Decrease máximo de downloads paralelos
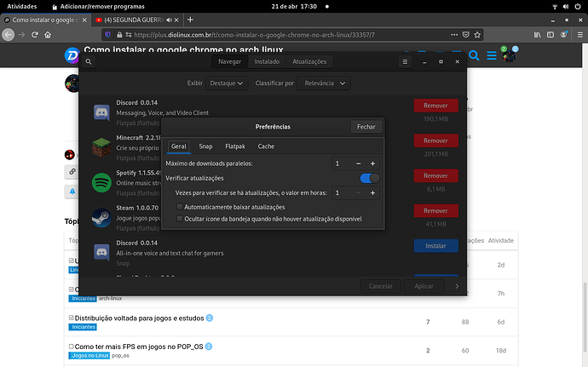The width and height of the screenshot is (588, 367). (358, 163)
